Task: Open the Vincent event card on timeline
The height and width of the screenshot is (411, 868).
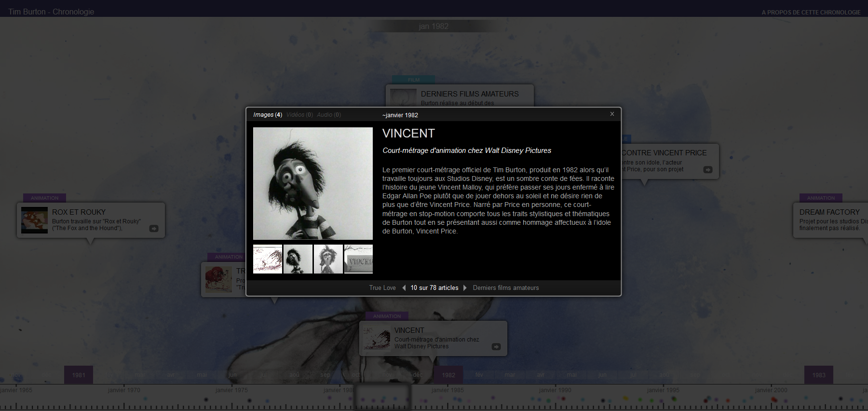Action: coord(433,338)
